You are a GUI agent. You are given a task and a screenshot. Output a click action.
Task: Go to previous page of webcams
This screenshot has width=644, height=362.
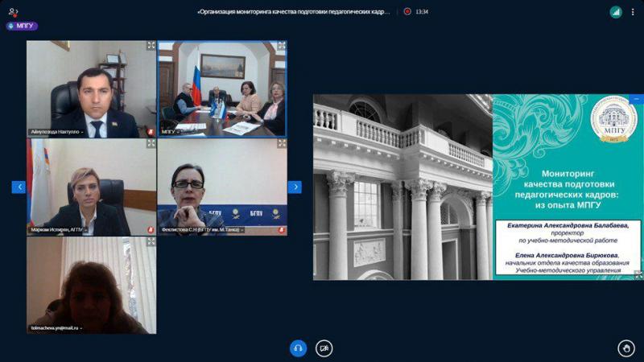(19, 187)
